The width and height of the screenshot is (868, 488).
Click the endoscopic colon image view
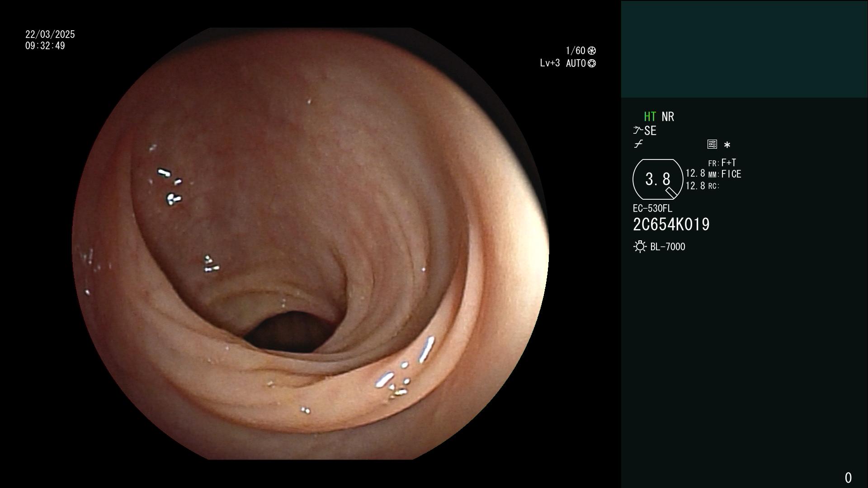[x=310, y=244]
